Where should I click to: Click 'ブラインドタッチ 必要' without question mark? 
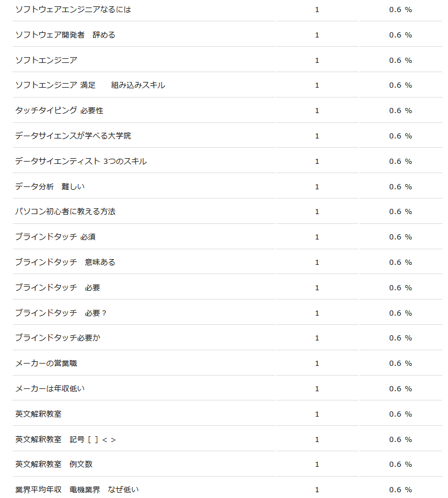click(58, 288)
